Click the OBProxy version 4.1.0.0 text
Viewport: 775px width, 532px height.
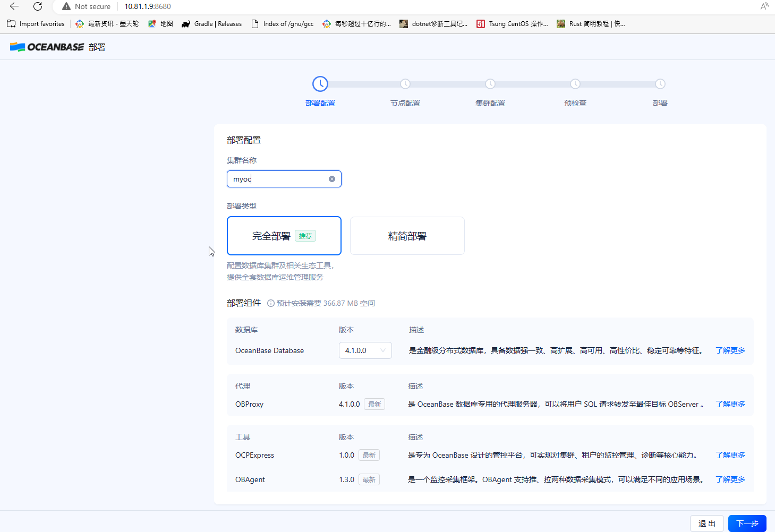pos(350,404)
